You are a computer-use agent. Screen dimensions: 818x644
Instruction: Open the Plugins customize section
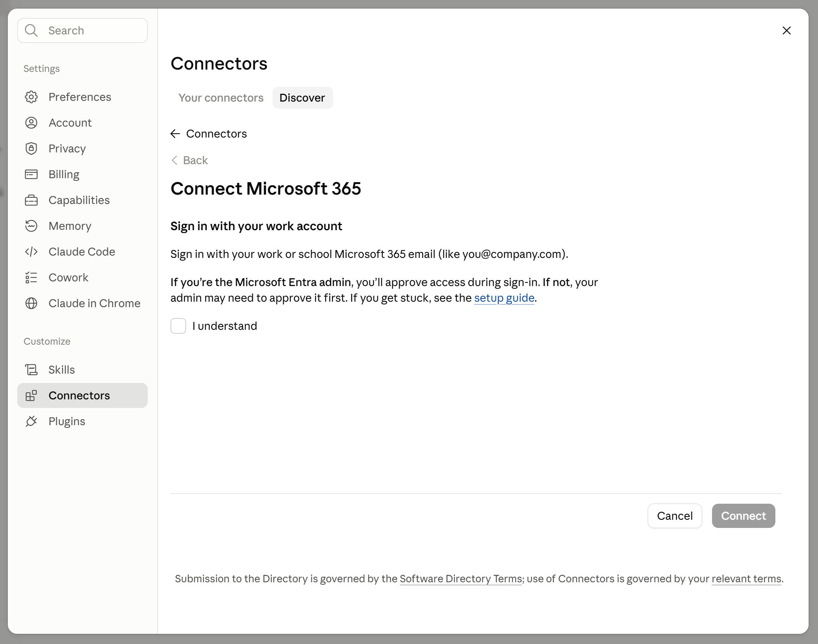click(83, 421)
